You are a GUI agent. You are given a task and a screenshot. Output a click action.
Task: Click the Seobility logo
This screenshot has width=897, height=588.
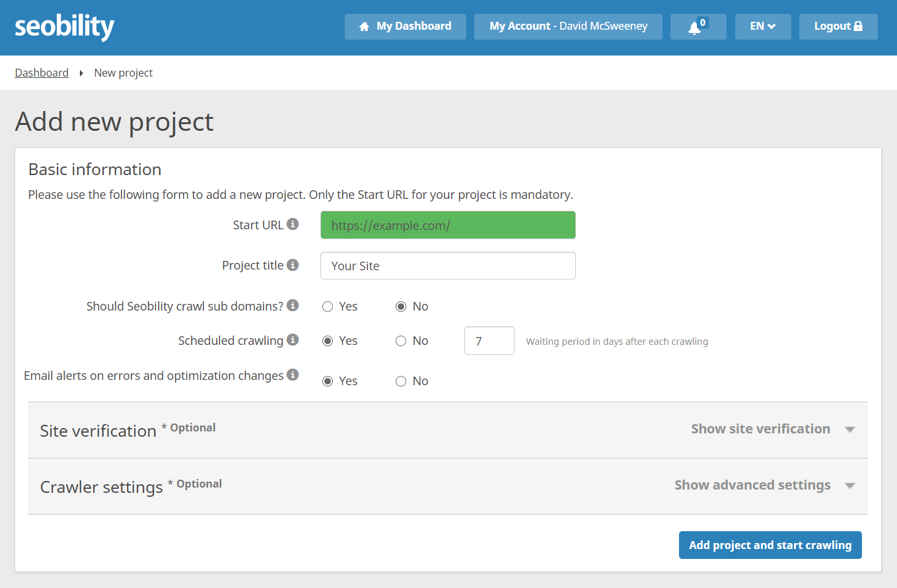pyautogui.click(x=65, y=26)
